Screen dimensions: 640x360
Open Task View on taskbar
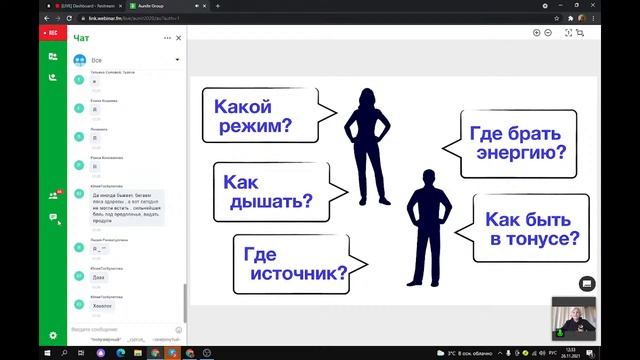coord(81,353)
